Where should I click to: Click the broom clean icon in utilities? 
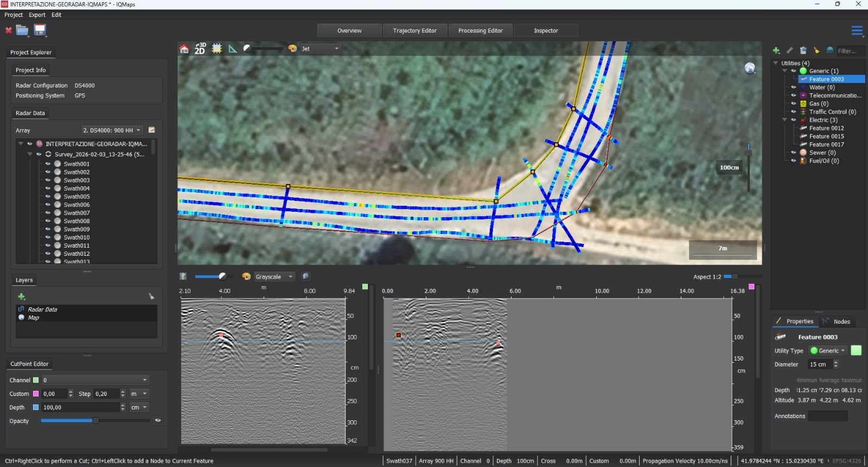pyautogui.click(x=816, y=51)
